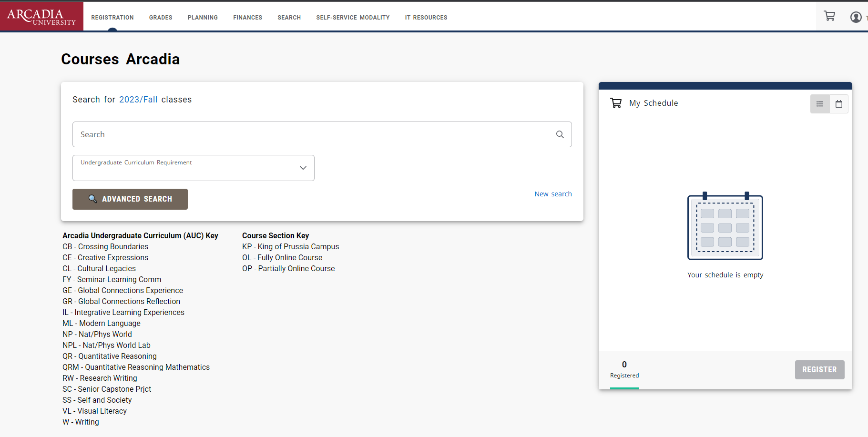This screenshot has width=868, height=437.
Task: Click 'KP - King of Prussia Campus' text
Action: point(290,246)
